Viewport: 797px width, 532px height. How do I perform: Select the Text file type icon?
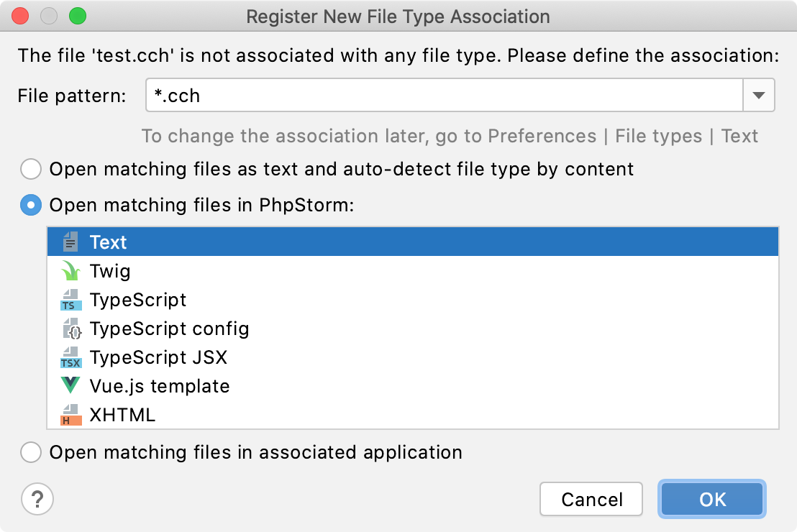[70, 242]
